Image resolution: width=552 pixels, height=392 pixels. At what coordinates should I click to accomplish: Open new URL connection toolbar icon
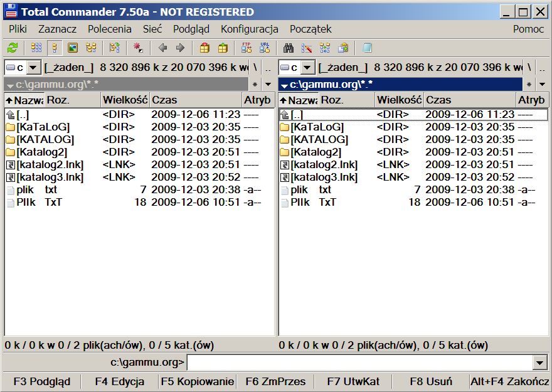pyautogui.click(x=265, y=48)
